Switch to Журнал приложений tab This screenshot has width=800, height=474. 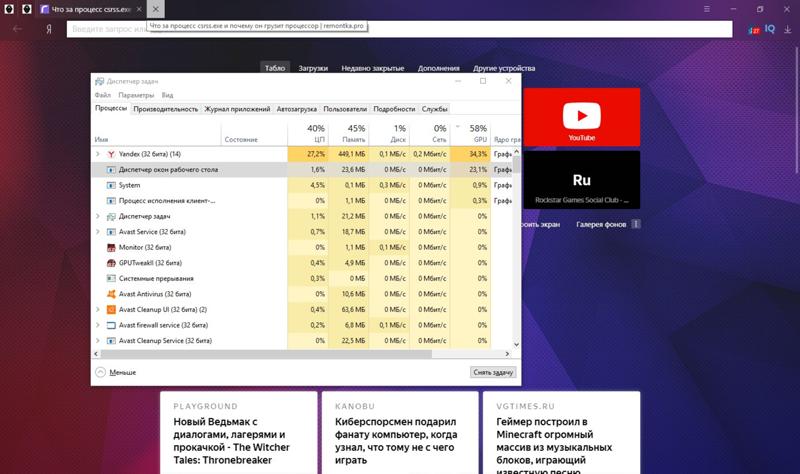237,109
